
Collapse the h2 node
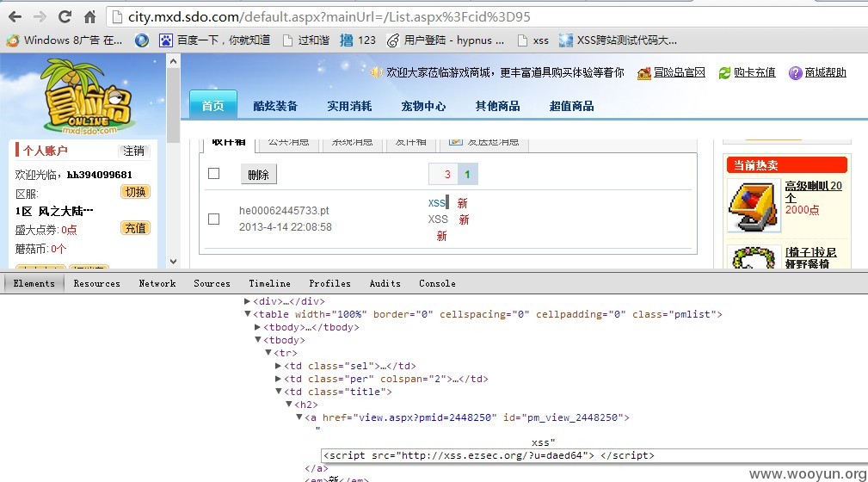(288, 405)
